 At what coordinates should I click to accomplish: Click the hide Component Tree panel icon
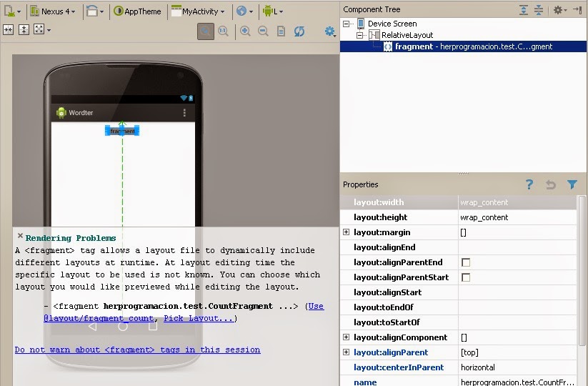click(577, 10)
